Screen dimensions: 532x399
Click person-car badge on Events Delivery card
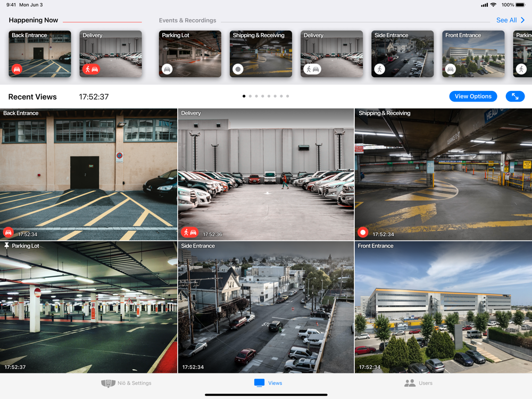click(312, 69)
